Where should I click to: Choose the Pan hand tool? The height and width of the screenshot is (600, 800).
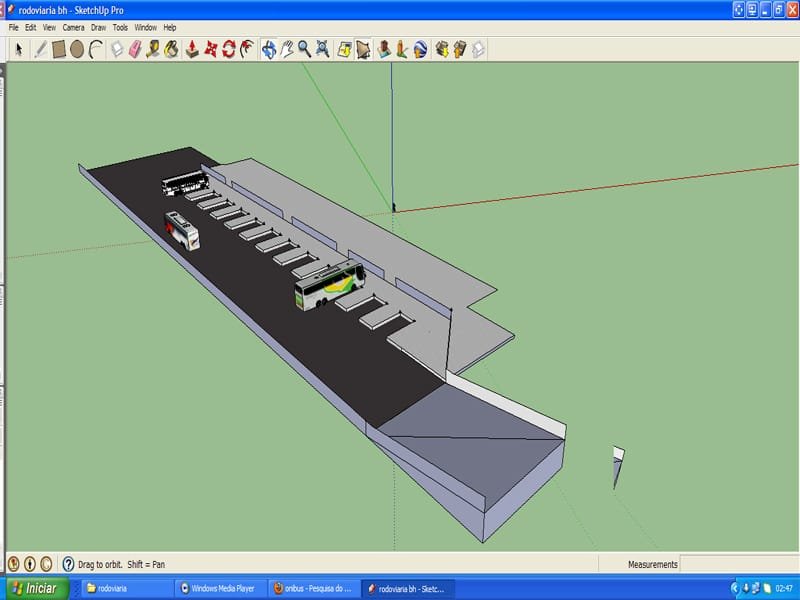point(286,48)
